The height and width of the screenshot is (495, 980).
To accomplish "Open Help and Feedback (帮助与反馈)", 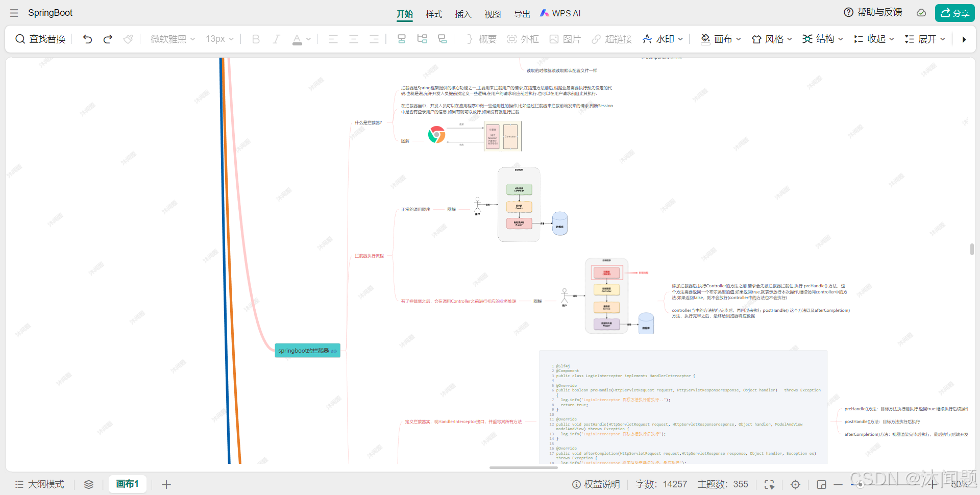I will (873, 12).
